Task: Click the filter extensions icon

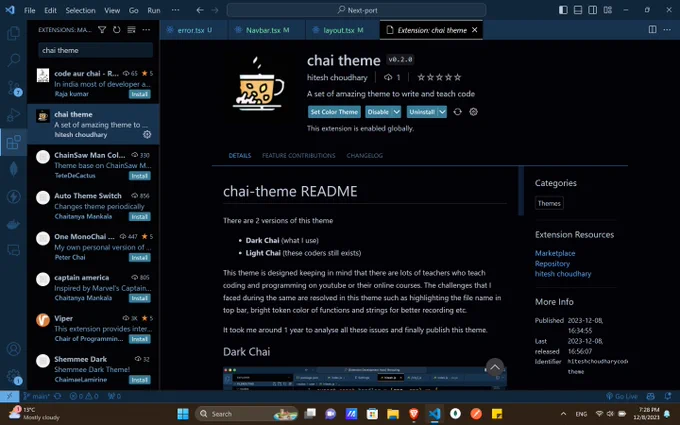Action: (102, 29)
